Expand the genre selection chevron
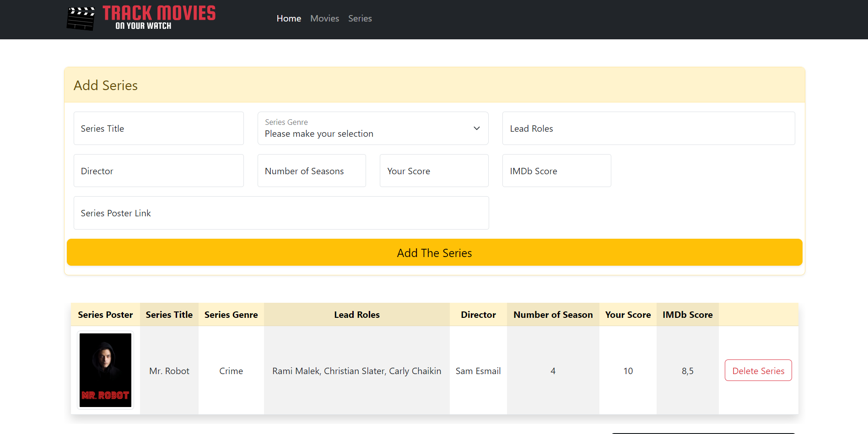Image resolution: width=868 pixels, height=434 pixels. (x=476, y=128)
